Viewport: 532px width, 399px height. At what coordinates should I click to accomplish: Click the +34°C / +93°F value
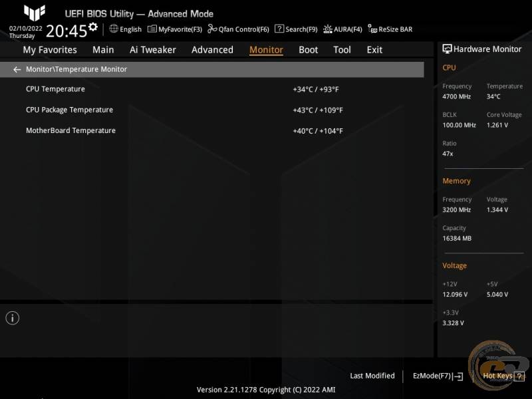[x=315, y=90]
